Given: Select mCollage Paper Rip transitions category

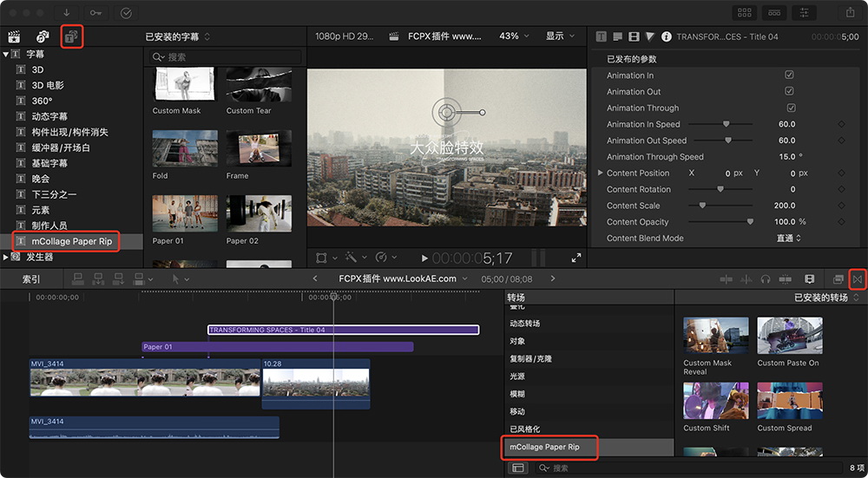Looking at the screenshot, I should coord(544,448).
